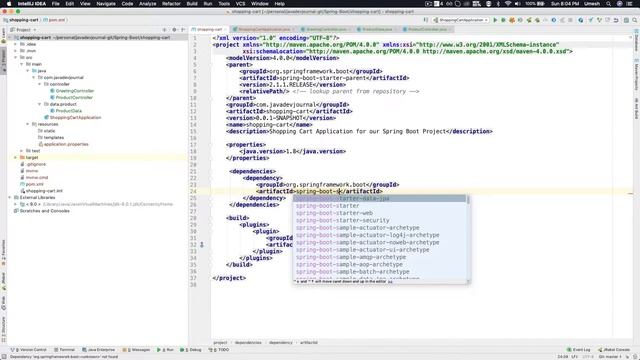Select Scratches and Consoles node
The height and width of the screenshot is (360, 640).
pyautogui.click(x=44, y=211)
